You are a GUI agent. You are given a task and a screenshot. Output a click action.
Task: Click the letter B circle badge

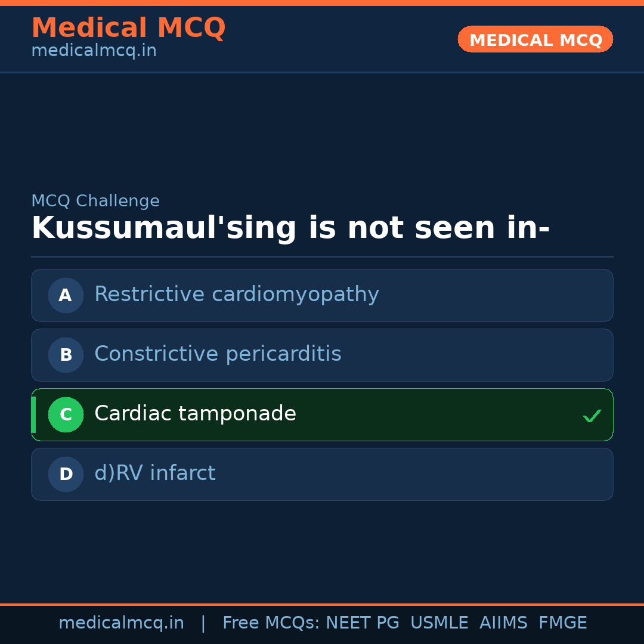click(x=66, y=355)
